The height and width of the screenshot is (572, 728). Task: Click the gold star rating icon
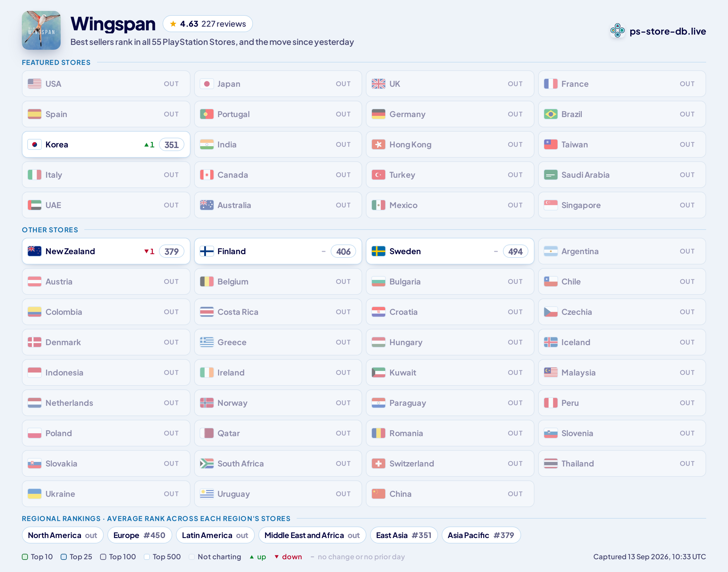(173, 24)
